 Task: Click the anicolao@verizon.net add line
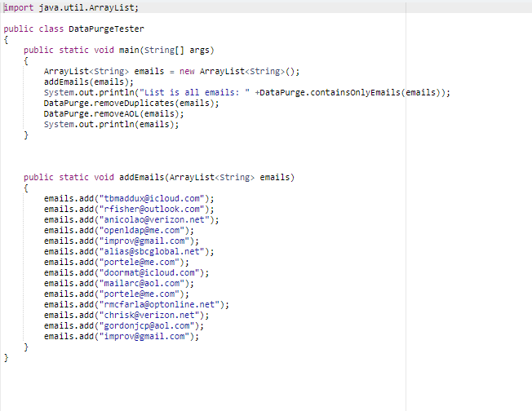point(131,219)
